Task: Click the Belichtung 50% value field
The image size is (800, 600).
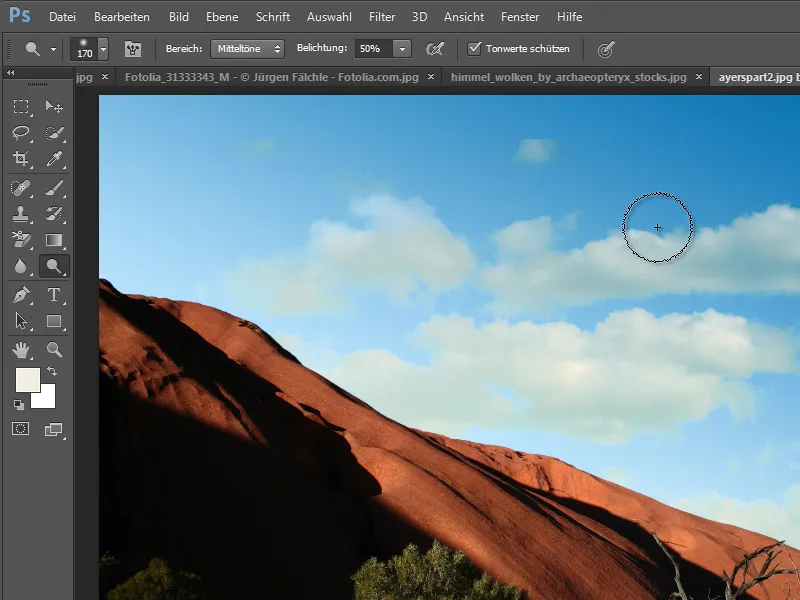Action: [x=374, y=49]
